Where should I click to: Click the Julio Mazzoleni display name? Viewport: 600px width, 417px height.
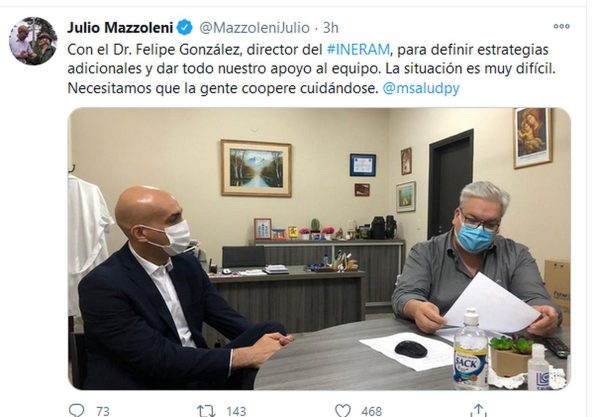coord(120,28)
